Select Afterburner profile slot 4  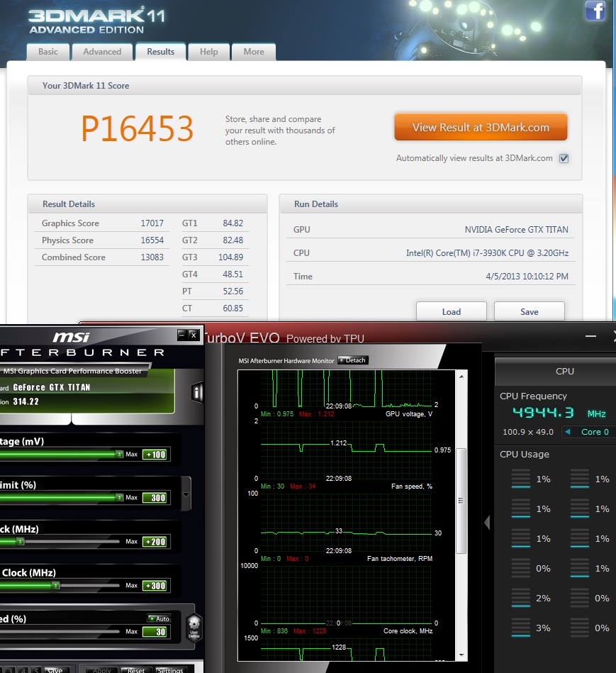coord(24,669)
